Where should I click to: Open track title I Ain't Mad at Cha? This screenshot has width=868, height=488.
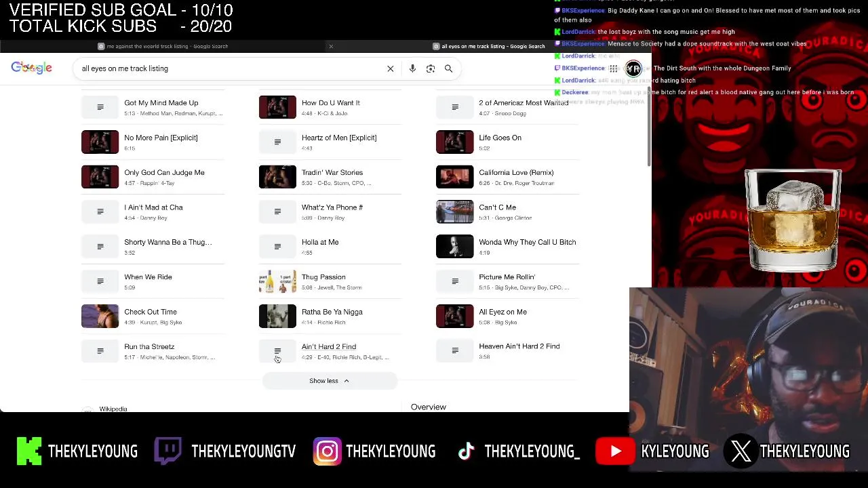(153, 207)
